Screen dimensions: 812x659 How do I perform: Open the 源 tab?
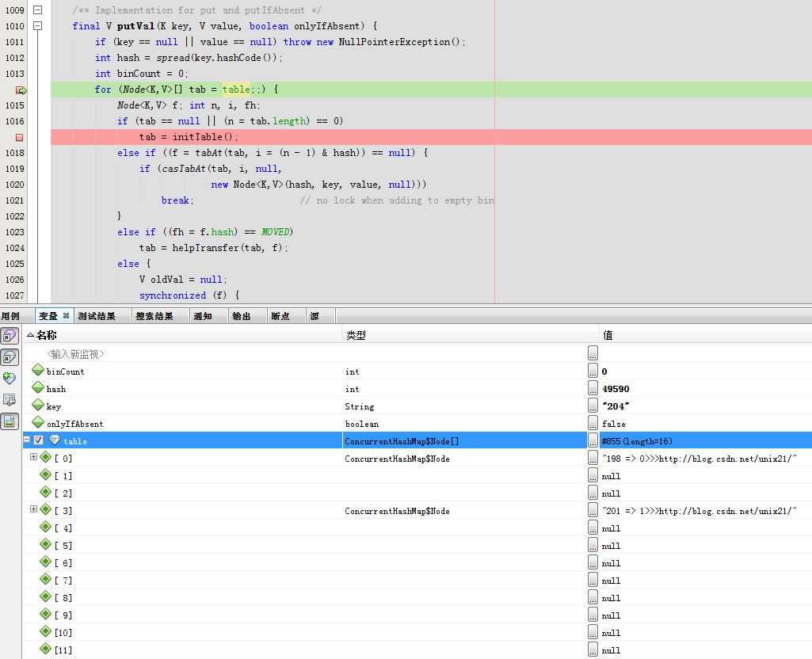(x=315, y=316)
